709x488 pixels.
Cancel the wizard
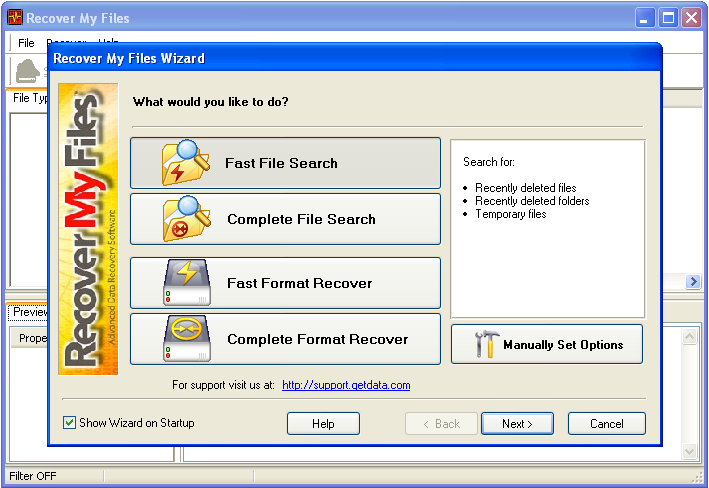(x=606, y=424)
